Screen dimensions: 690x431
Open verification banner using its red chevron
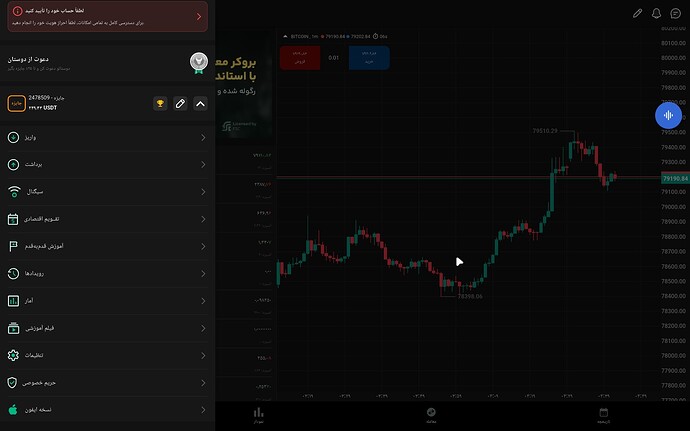(x=199, y=17)
